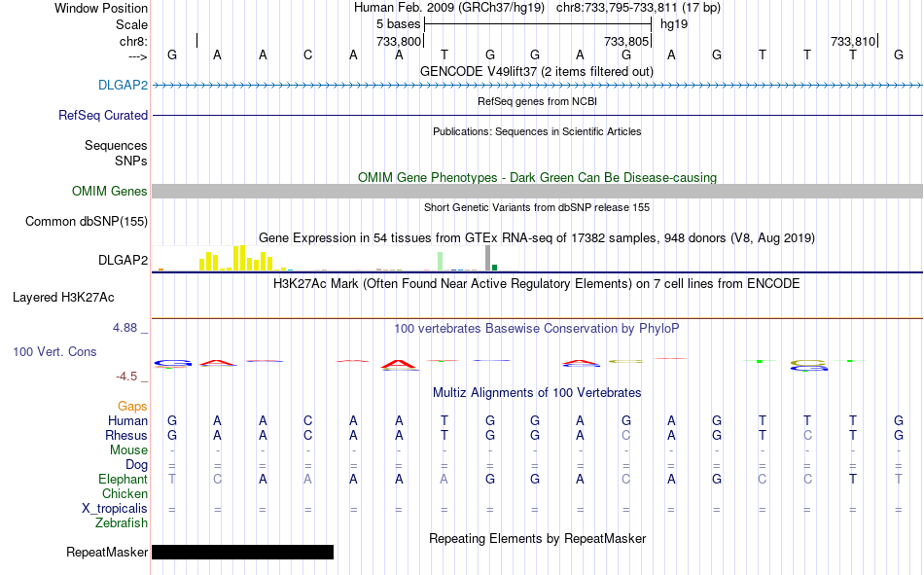Open Repeating Elements by RepeatMasker title
This screenshot has width=924, height=575.
pyautogui.click(x=537, y=538)
